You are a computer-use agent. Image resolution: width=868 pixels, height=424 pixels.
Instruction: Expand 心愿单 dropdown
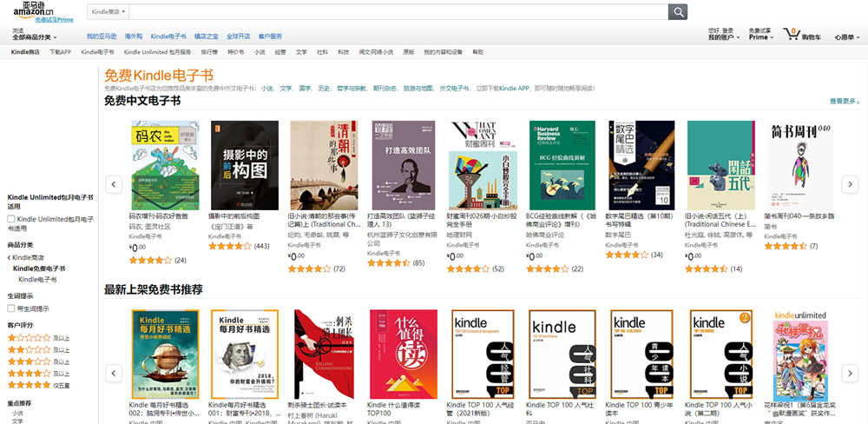tap(847, 37)
